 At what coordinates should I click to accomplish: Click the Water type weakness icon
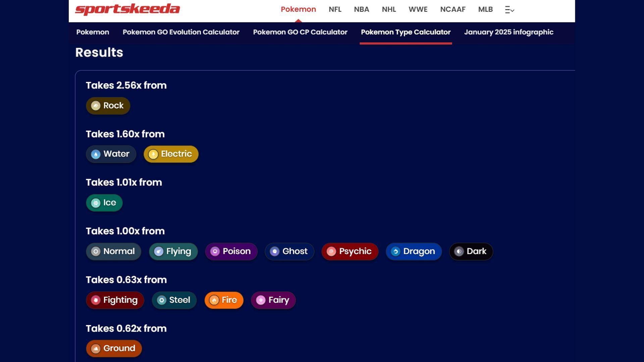95,154
